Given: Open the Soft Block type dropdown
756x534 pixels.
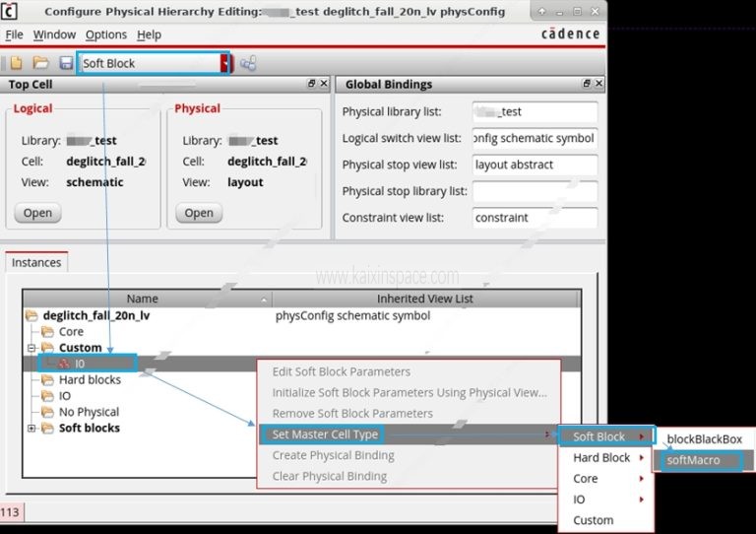Looking at the screenshot, I should click(x=224, y=63).
